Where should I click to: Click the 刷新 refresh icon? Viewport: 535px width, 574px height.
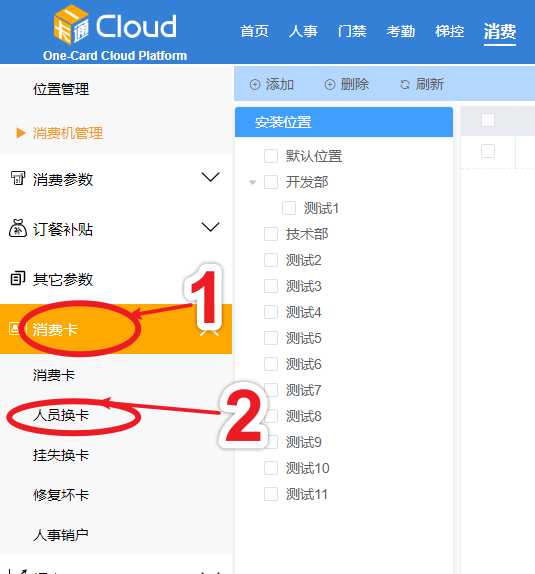tap(405, 85)
